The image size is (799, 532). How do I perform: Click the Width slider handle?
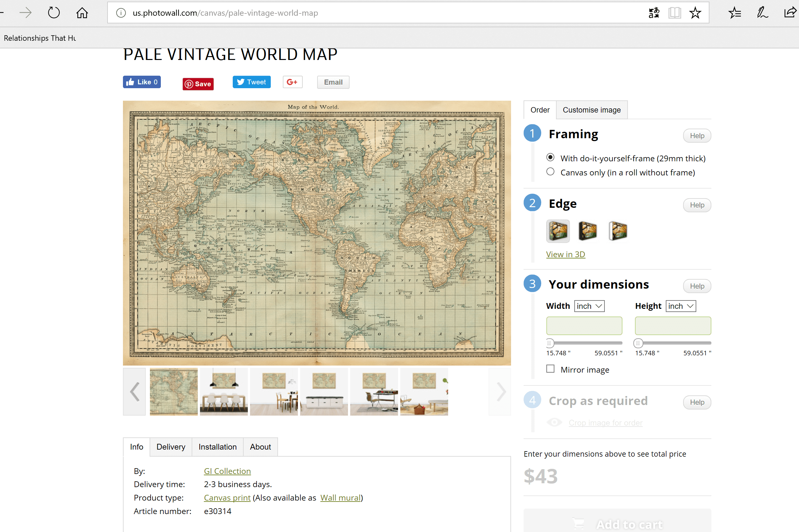coord(550,343)
